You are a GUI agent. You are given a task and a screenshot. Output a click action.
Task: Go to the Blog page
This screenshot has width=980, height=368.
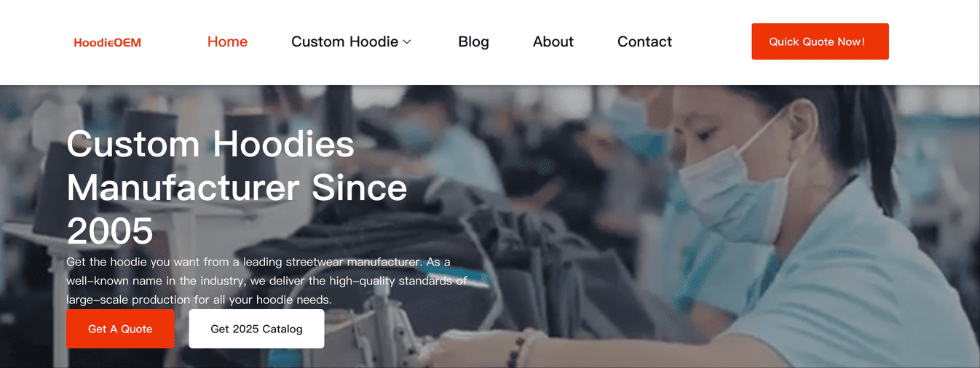(x=473, y=41)
